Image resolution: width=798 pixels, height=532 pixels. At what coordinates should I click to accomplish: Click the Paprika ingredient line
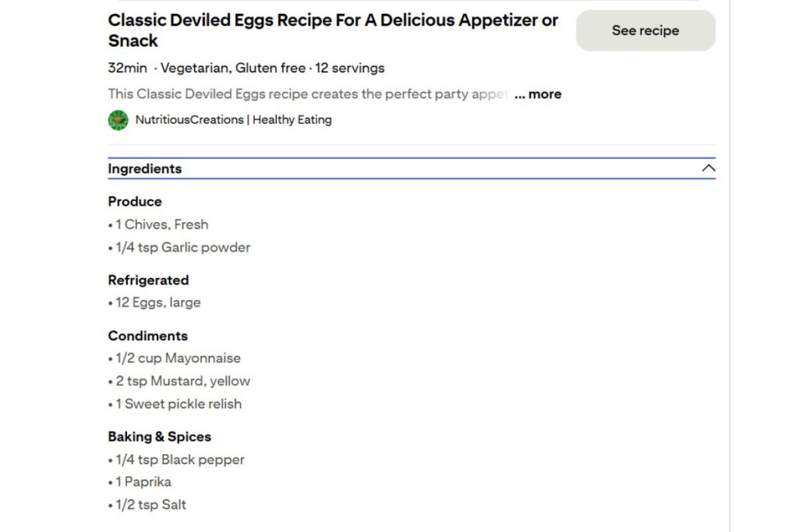coord(143,481)
